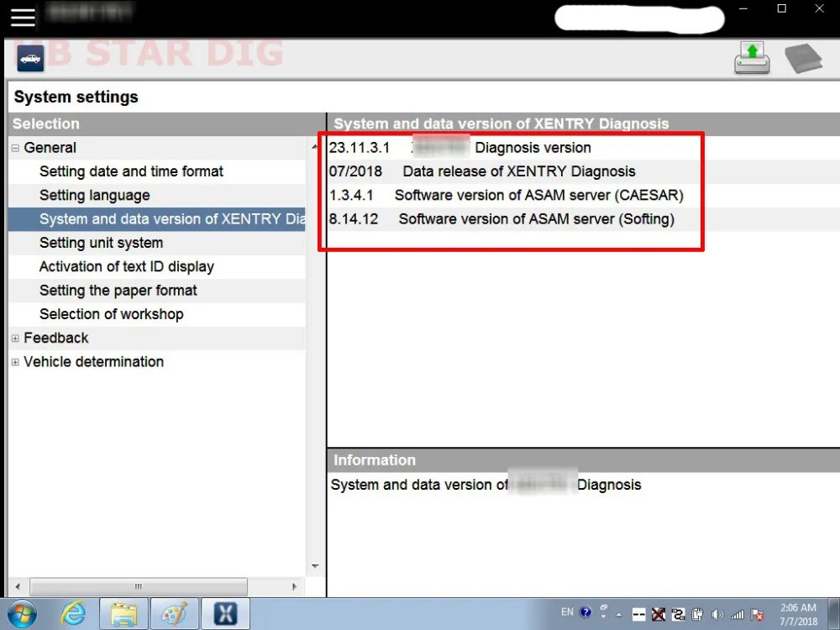Click horizontal scrollbar left arrow

coord(18,586)
